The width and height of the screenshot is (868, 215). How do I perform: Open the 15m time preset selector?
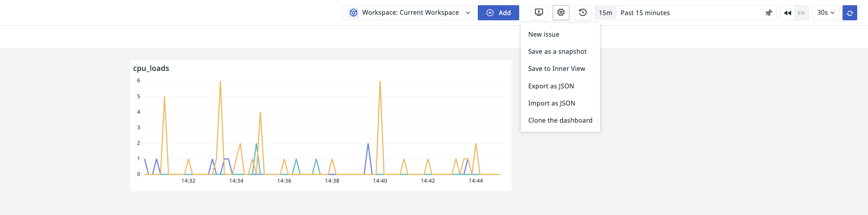coord(605,13)
